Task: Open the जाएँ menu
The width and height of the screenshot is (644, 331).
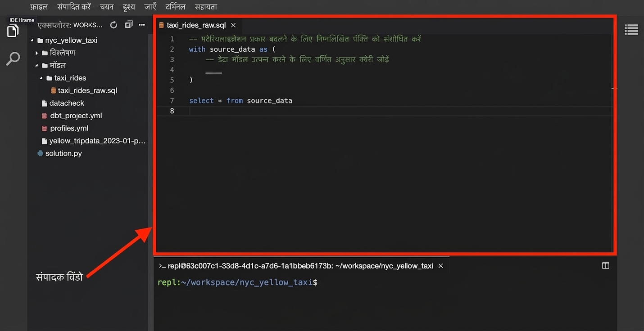Action: (x=150, y=7)
